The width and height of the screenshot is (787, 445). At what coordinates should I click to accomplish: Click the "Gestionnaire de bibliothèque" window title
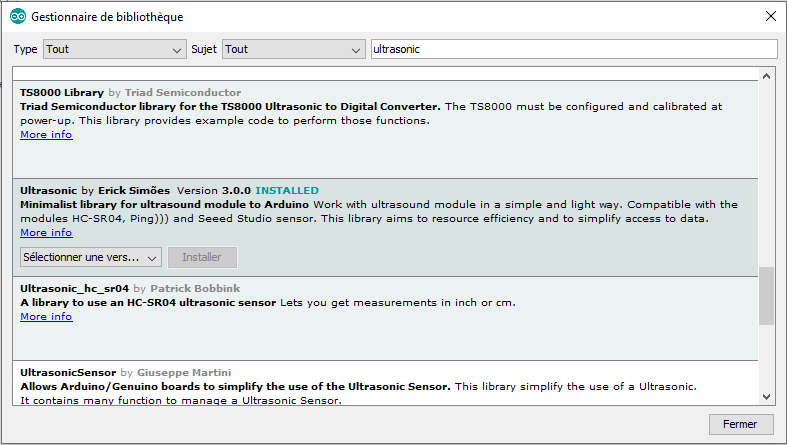tap(107, 18)
